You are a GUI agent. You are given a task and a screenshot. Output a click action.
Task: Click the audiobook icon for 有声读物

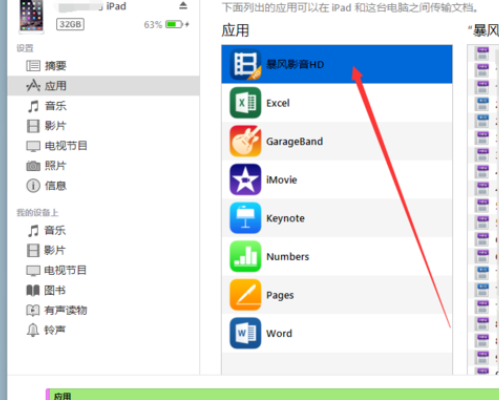33,310
